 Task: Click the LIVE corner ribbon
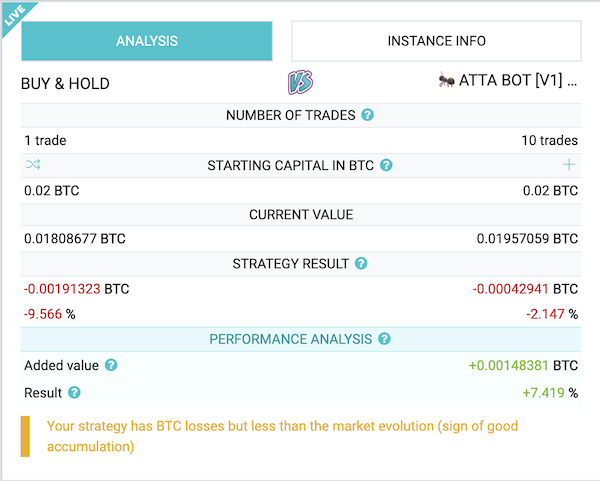pyautogui.click(x=15, y=15)
